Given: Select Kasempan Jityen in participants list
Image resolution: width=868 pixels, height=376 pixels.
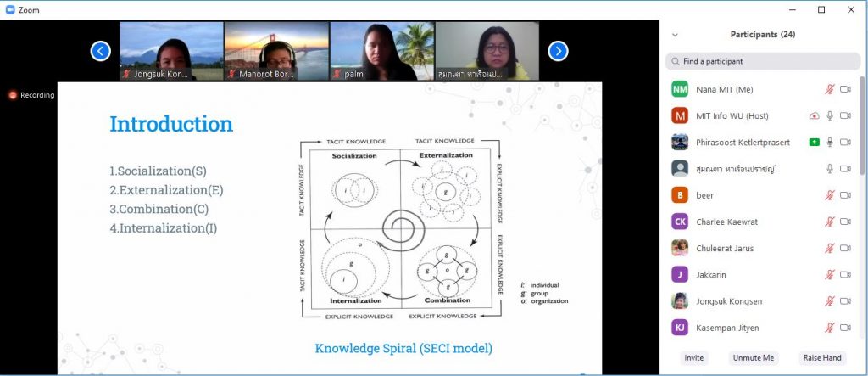Looking at the screenshot, I should (725, 328).
